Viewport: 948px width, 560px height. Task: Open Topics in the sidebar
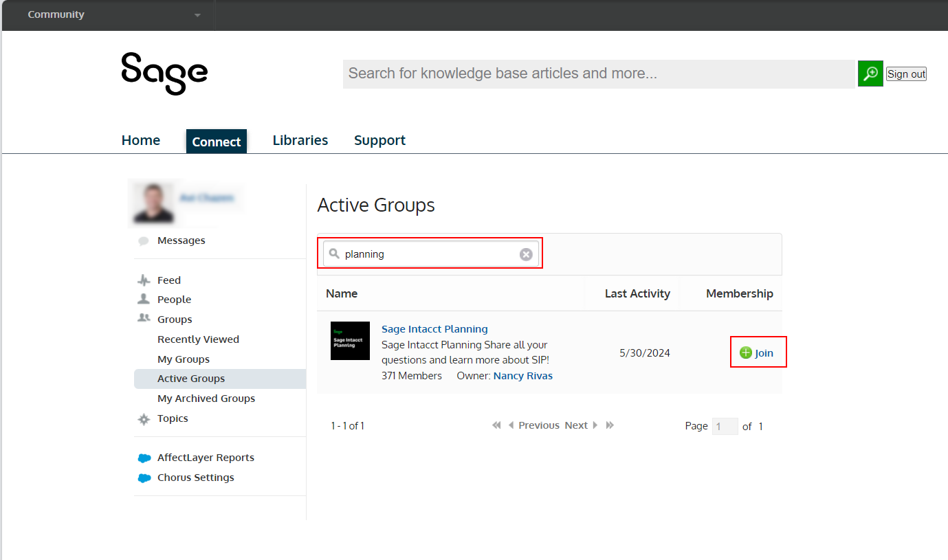click(x=173, y=418)
